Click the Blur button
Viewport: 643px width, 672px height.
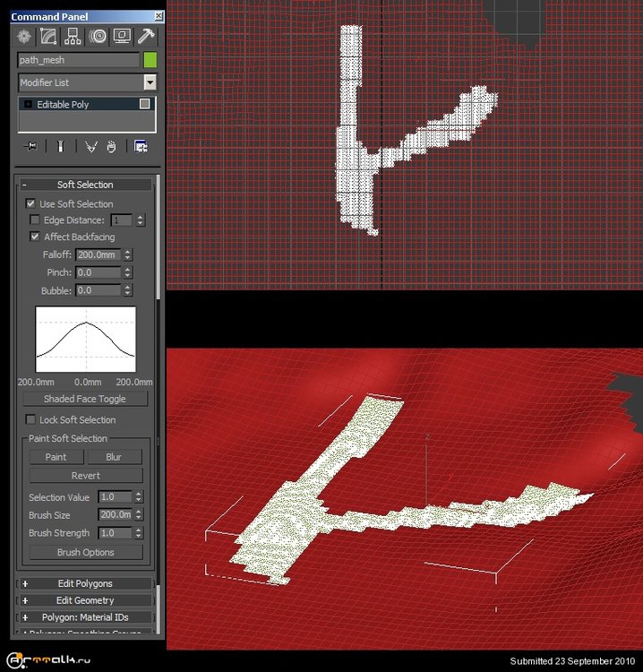(x=114, y=457)
